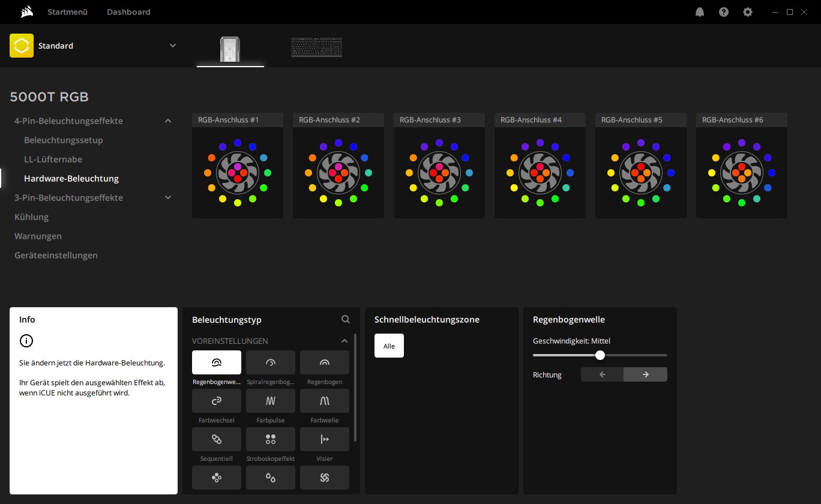Screen dimensions: 821x504
Task: Select the Sequentiell effect icon
Action: (217, 439)
